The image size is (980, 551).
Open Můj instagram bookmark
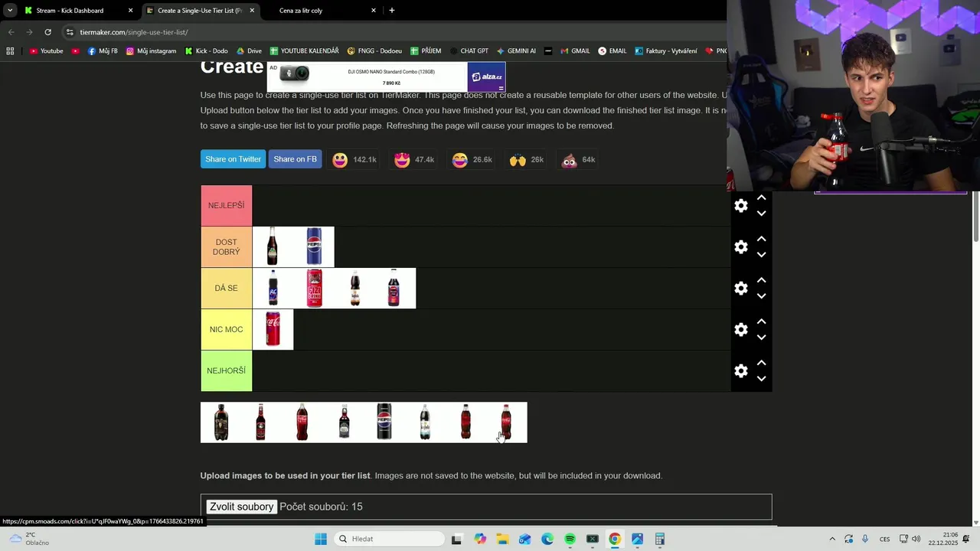151,51
